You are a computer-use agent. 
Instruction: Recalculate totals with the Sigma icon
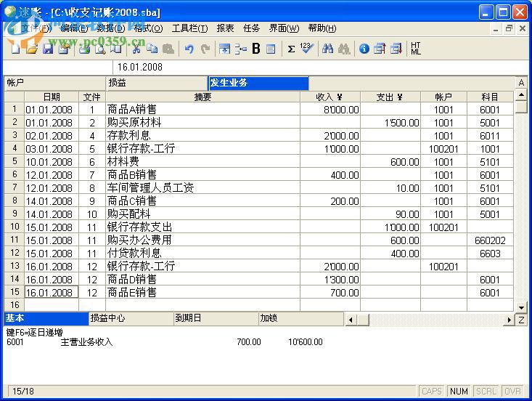tap(291, 49)
